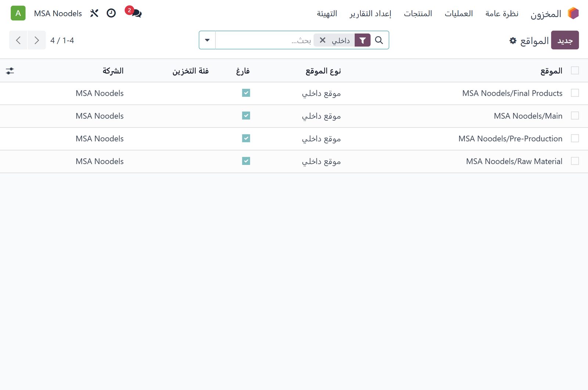Click company MSA Noodels in Main row

100,116
